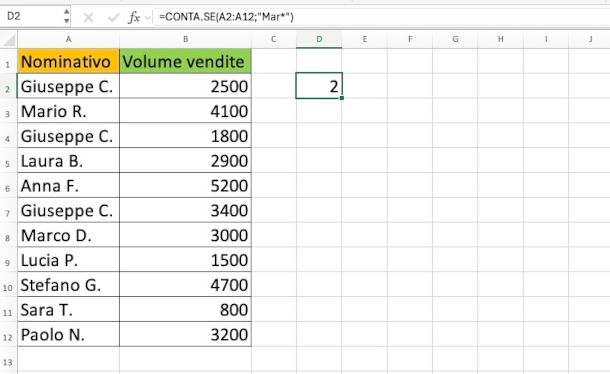Click the confirm checkmark icon in formula bar
Screen dimensions: 610x374
tap(113, 17)
